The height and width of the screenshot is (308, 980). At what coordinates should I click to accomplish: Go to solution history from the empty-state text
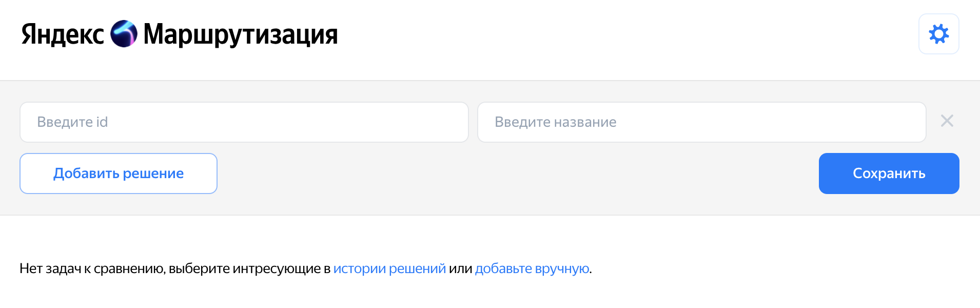pyautogui.click(x=389, y=268)
